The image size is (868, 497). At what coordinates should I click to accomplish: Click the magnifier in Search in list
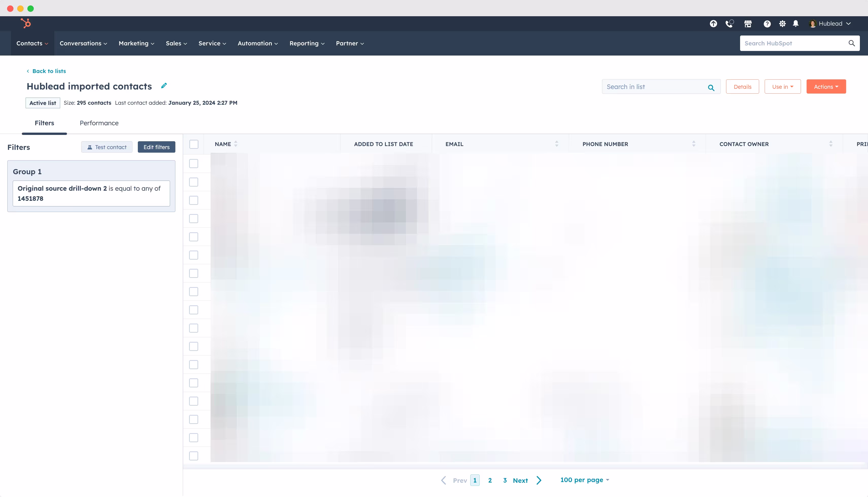point(711,88)
